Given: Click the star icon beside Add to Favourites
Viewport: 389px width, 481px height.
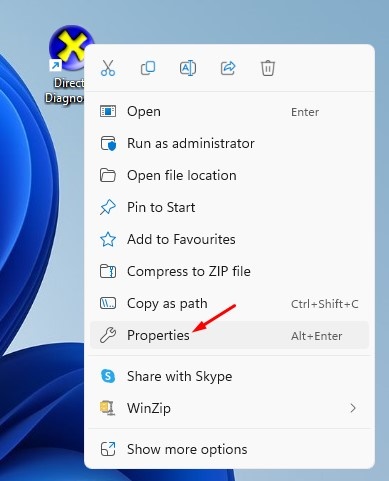Looking at the screenshot, I should coord(108,239).
